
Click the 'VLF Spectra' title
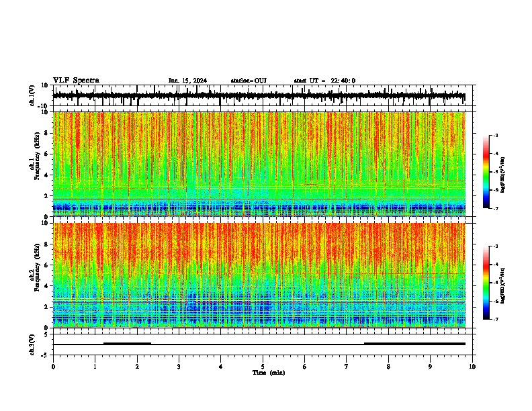pos(76,81)
